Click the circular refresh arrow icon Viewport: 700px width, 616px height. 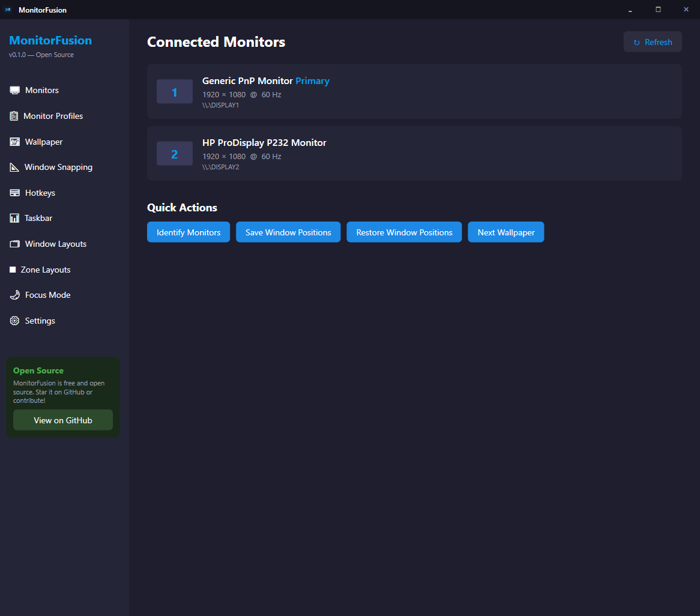[638, 41]
